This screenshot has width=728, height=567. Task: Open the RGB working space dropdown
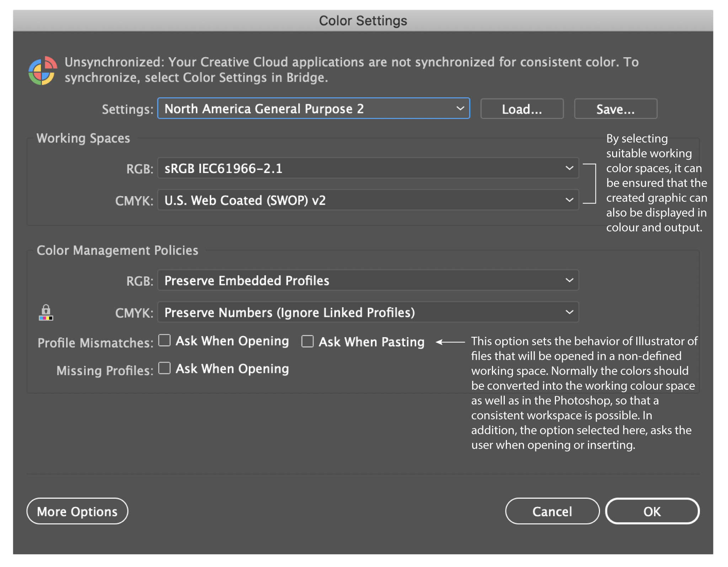tap(368, 168)
